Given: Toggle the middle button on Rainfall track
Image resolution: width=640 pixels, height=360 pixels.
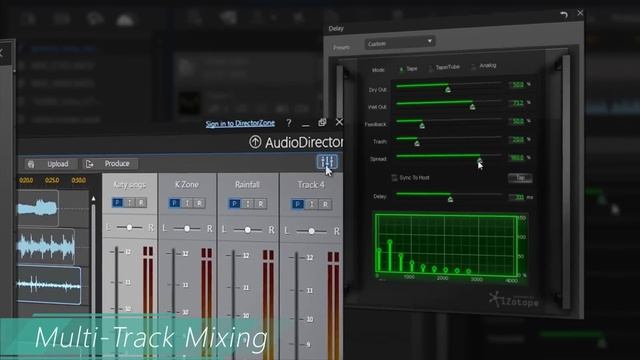Looking at the screenshot, I should [247, 203].
